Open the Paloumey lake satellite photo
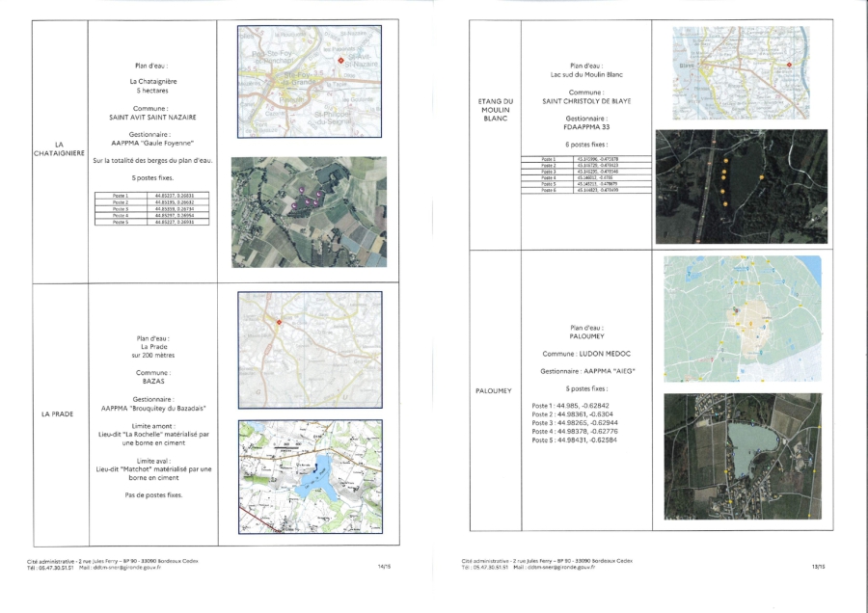 coord(742,456)
